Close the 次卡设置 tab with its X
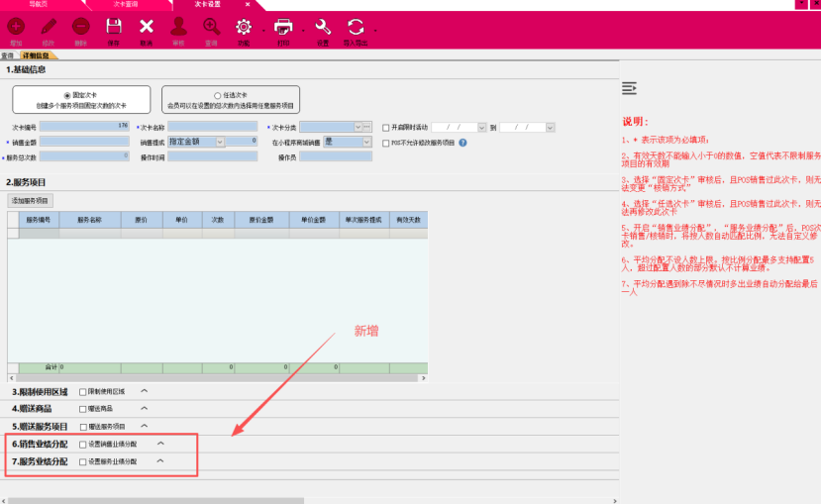Viewport: 821px width, 504px height. pos(248,4)
